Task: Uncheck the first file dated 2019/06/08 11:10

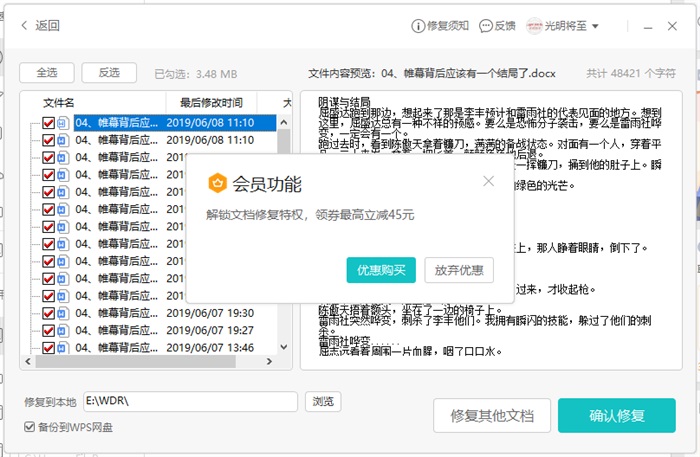Action: [48, 123]
